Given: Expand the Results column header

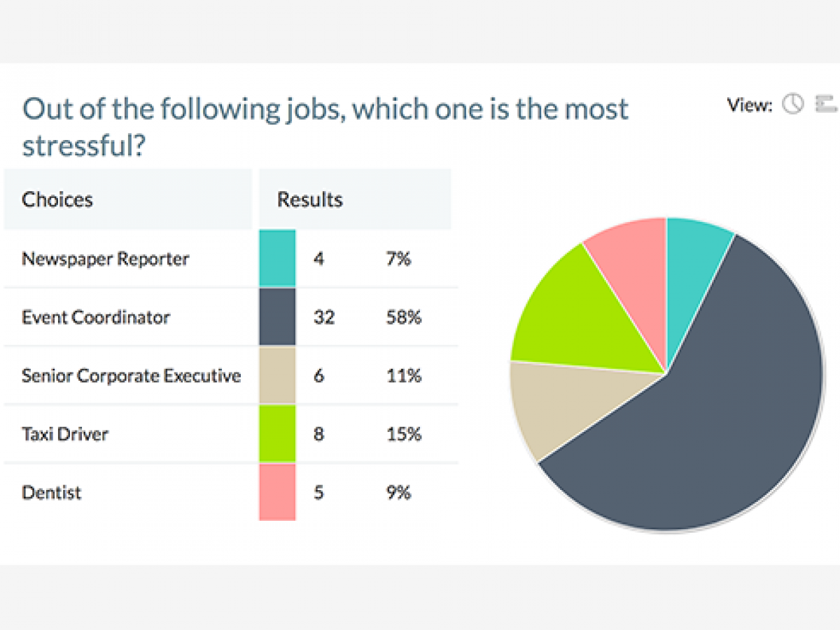Looking at the screenshot, I should (x=310, y=199).
